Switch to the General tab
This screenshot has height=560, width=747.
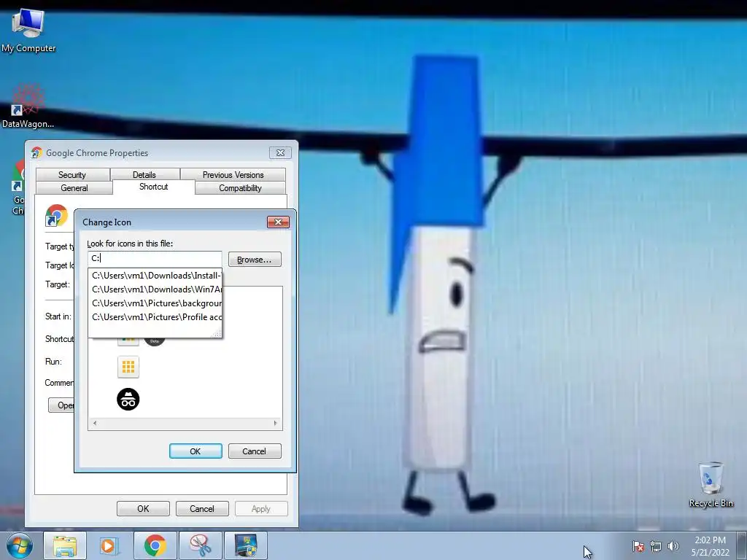point(74,188)
